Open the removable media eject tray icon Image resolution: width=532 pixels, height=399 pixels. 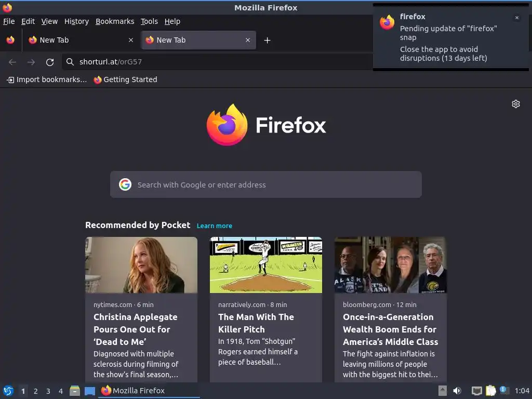[443, 391]
